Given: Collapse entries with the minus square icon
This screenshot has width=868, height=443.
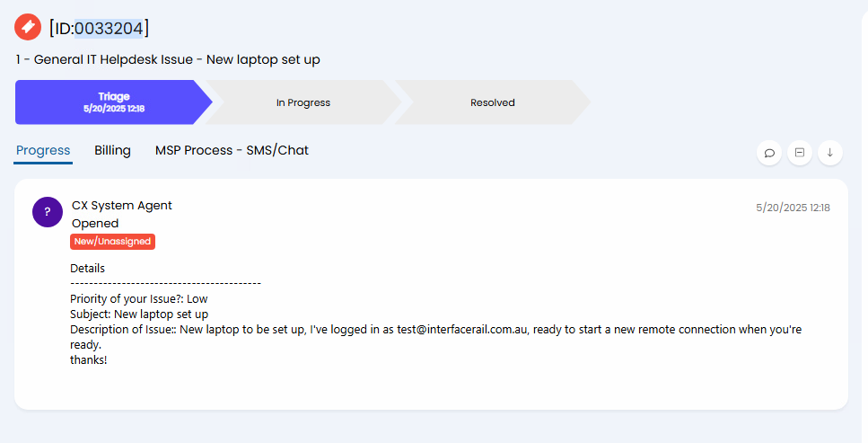Looking at the screenshot, I should click(800, 153).
